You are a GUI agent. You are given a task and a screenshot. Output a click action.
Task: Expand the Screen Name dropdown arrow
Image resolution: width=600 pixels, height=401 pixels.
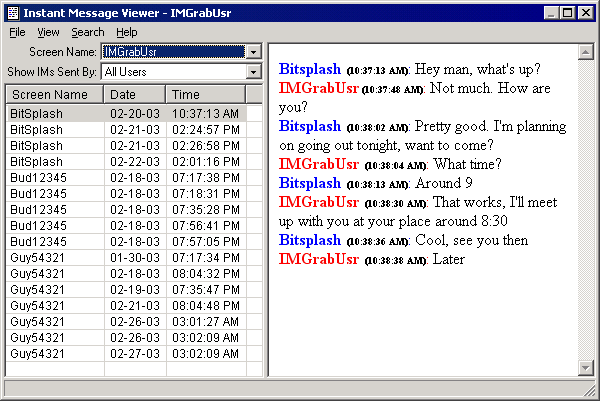point(253,52)
